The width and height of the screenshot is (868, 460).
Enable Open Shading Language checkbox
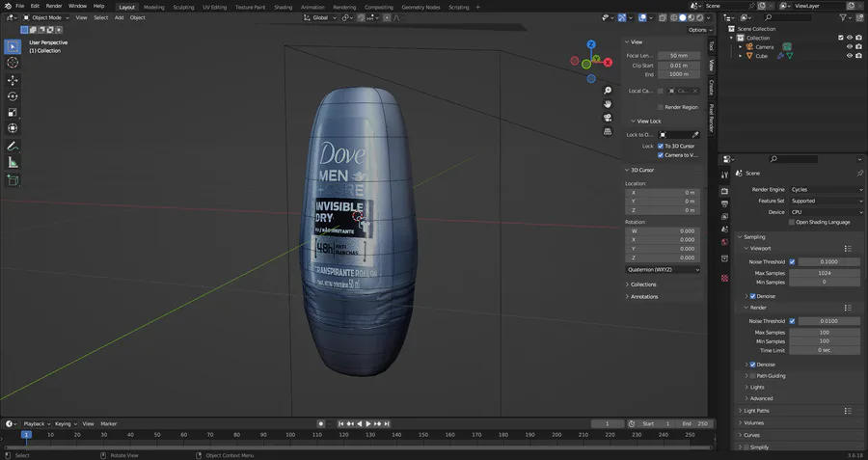coord(792,222)
